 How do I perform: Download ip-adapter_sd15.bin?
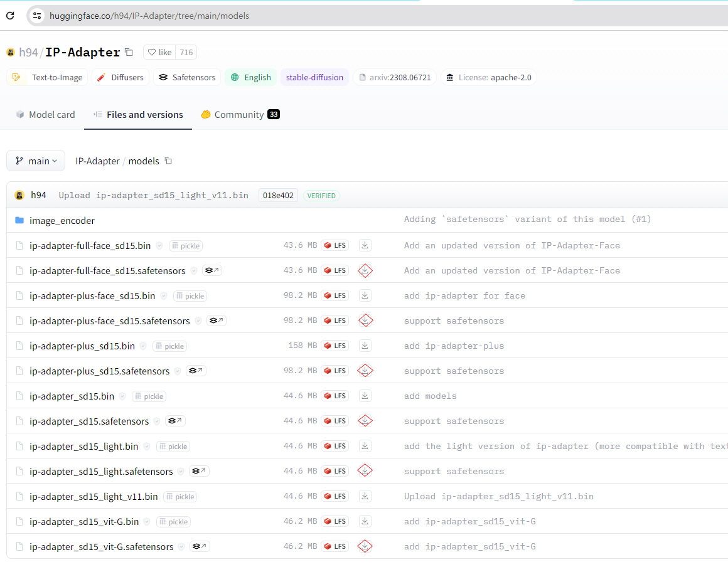(x=365, y=396)
